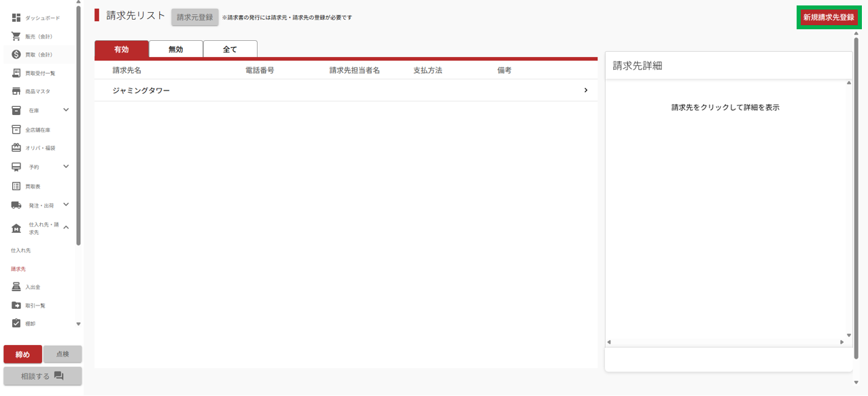Open 入出金 register icon in sidebar
This screenshot has height=396, width=868.
[x=16, y=287]
